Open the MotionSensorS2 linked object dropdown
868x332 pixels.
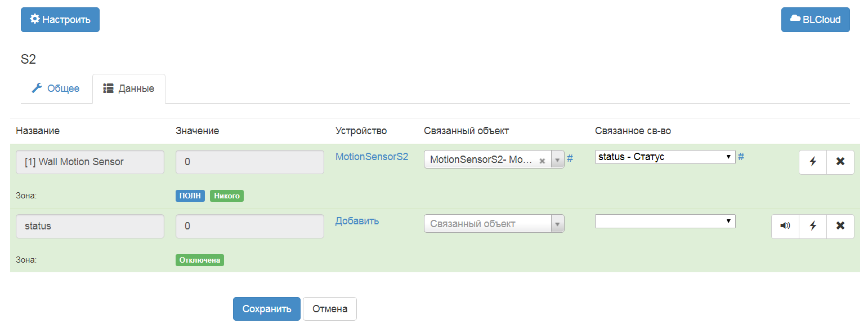point(557,160)
